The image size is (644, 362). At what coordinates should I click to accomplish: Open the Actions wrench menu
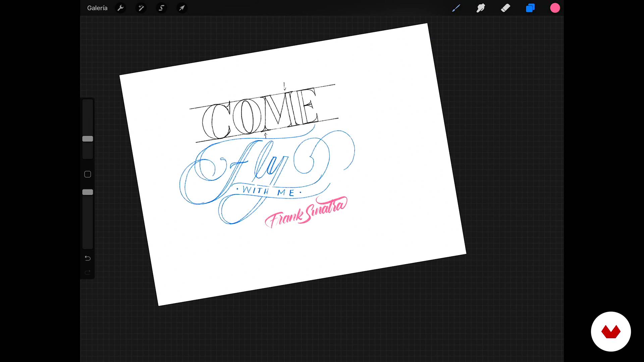click(x=120, y=8)
